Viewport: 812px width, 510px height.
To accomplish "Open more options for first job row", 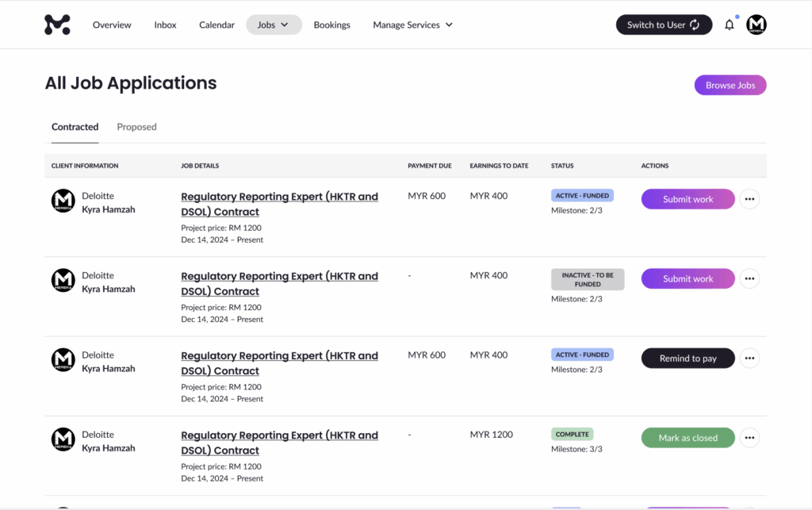I will (749, 200).
